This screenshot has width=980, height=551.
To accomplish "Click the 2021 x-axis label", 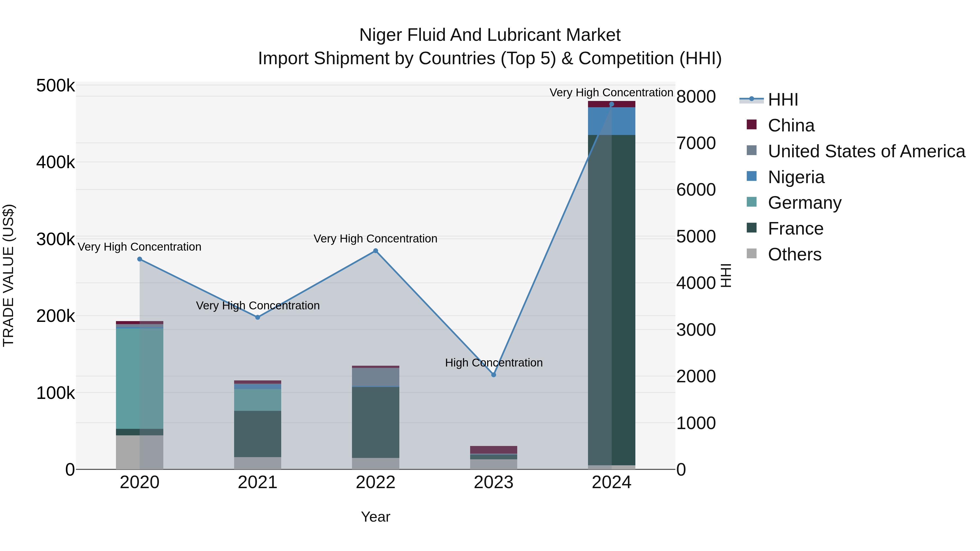I will click(x=258, y=482).
